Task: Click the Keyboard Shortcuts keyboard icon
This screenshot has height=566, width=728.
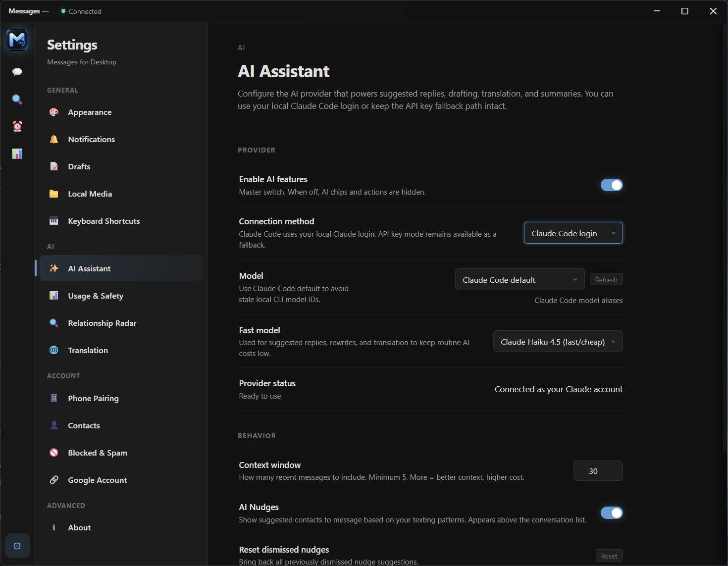Action: 54,221
